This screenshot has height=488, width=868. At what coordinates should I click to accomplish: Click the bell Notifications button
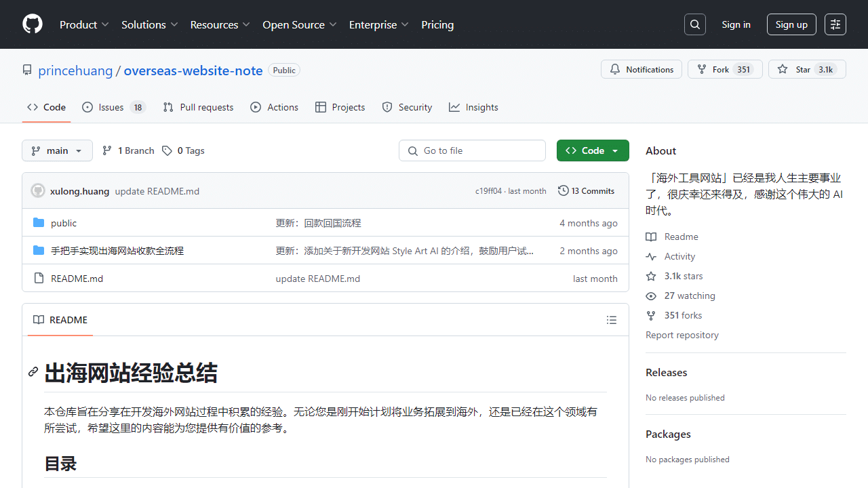(x=642, y=69)
